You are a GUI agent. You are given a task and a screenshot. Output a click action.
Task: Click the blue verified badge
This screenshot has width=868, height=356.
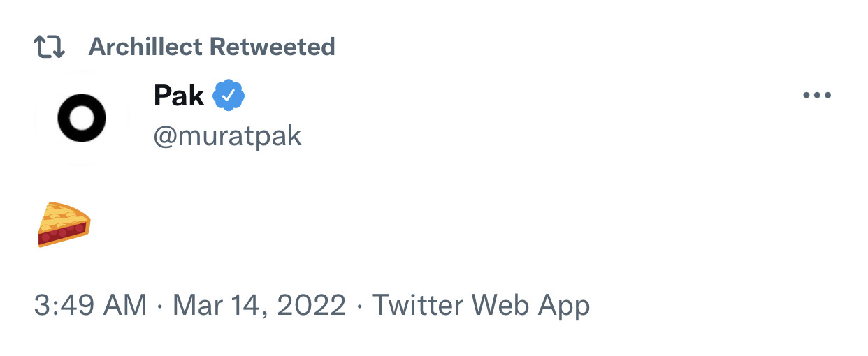tap(229, 96)
